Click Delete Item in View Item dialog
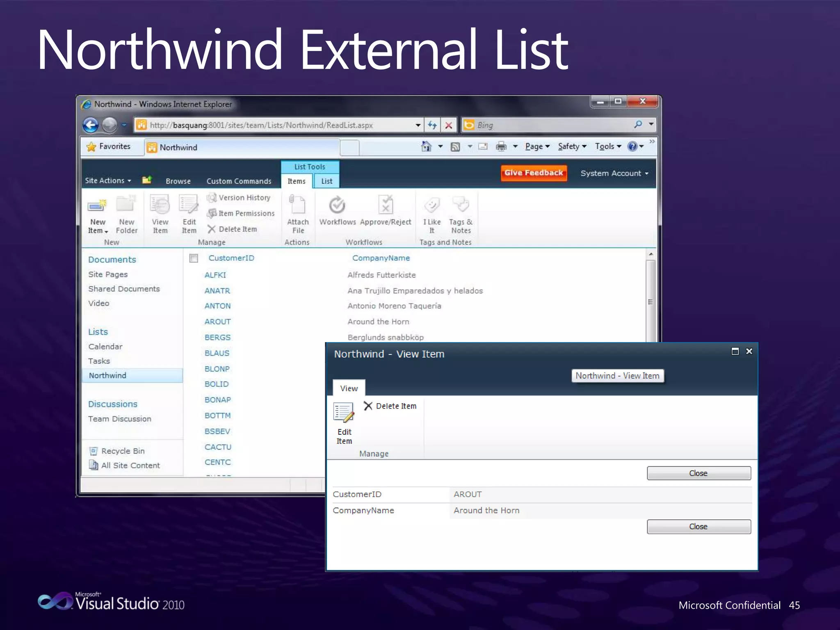 390,406
